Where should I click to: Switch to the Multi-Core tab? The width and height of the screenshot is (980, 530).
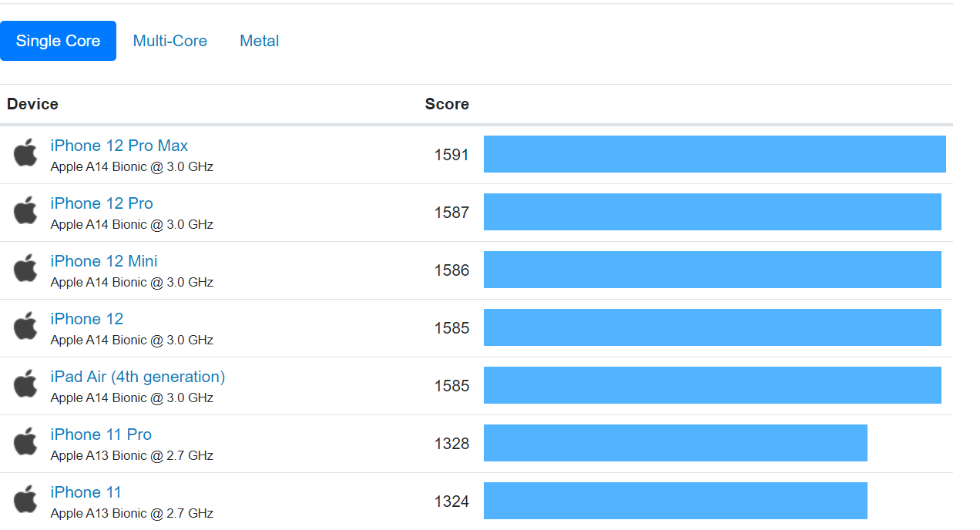pyautogui.click(x=169, y=41)
